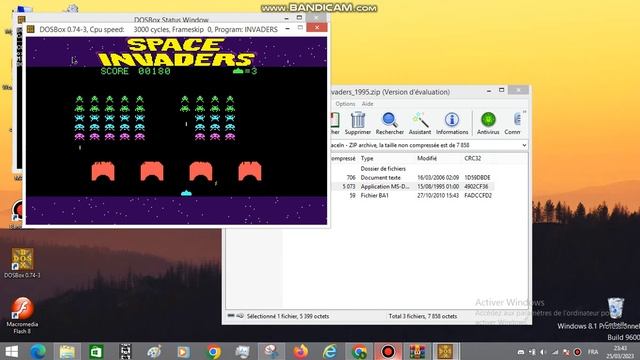Open the Rechercher magnifier tool in WinRAR

(389, 123)
